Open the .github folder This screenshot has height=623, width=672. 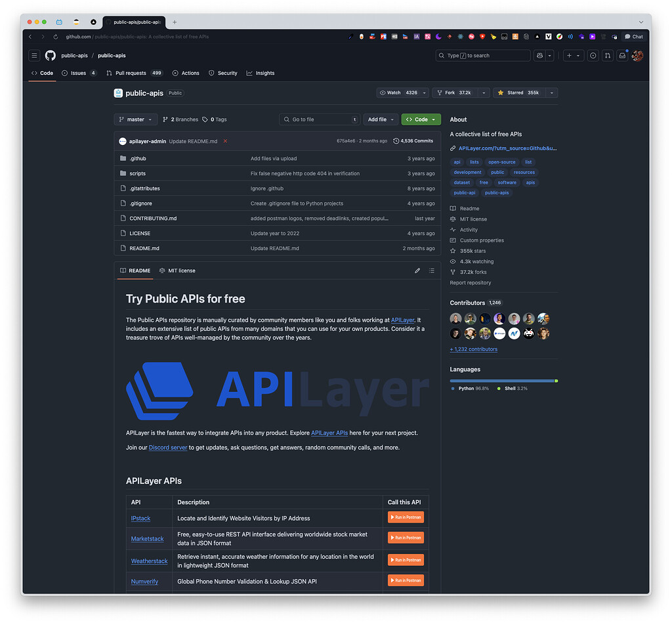pyautogui.click(x=138, y=159)
